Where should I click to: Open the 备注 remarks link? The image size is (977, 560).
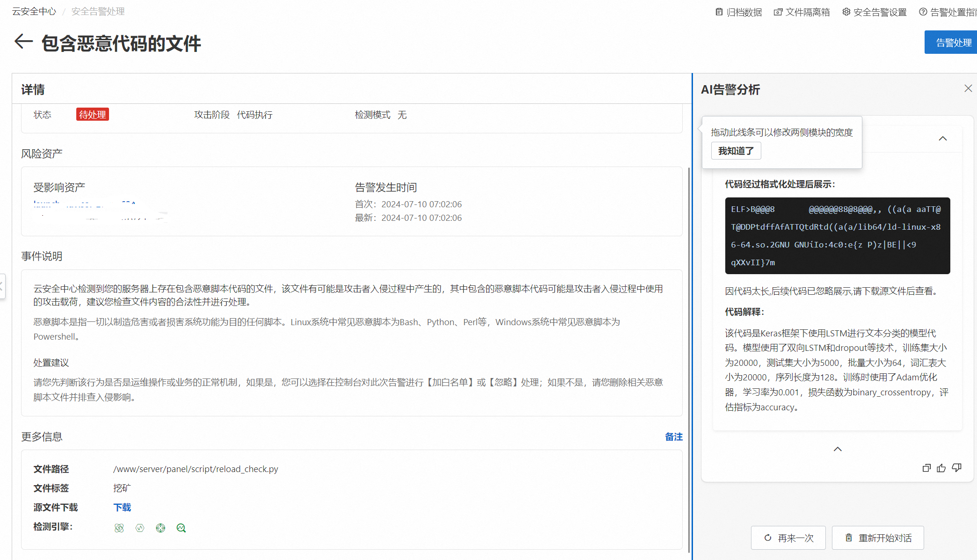[674, 436]
